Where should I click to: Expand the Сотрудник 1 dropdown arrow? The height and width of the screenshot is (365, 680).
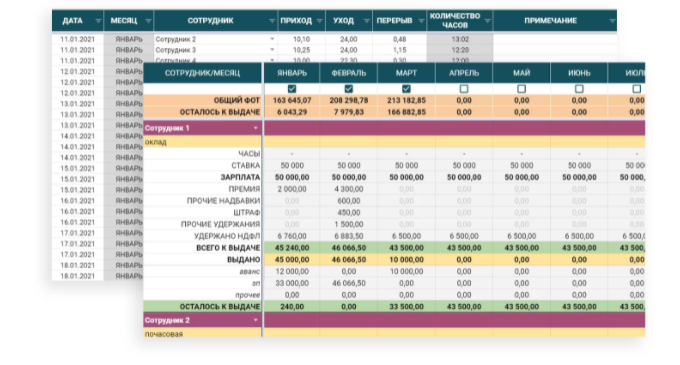pyautogui.click(x=255, y=128)
